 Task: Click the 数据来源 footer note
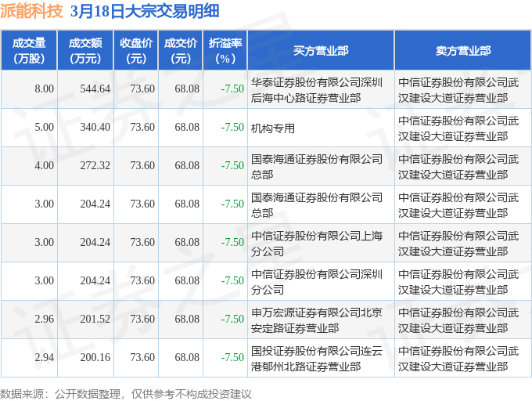point(125,394)
